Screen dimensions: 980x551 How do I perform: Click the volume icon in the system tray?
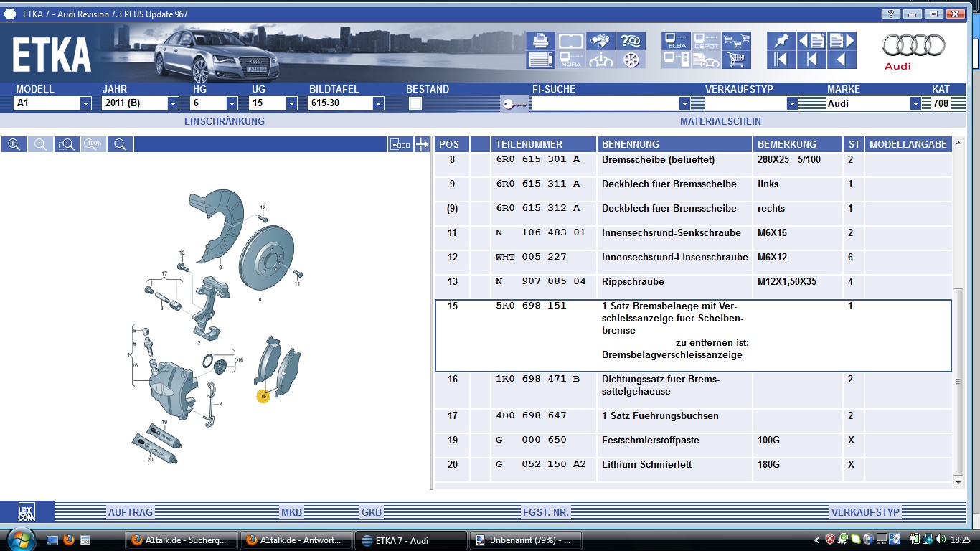pyautogui.click(x=941, y=540)
